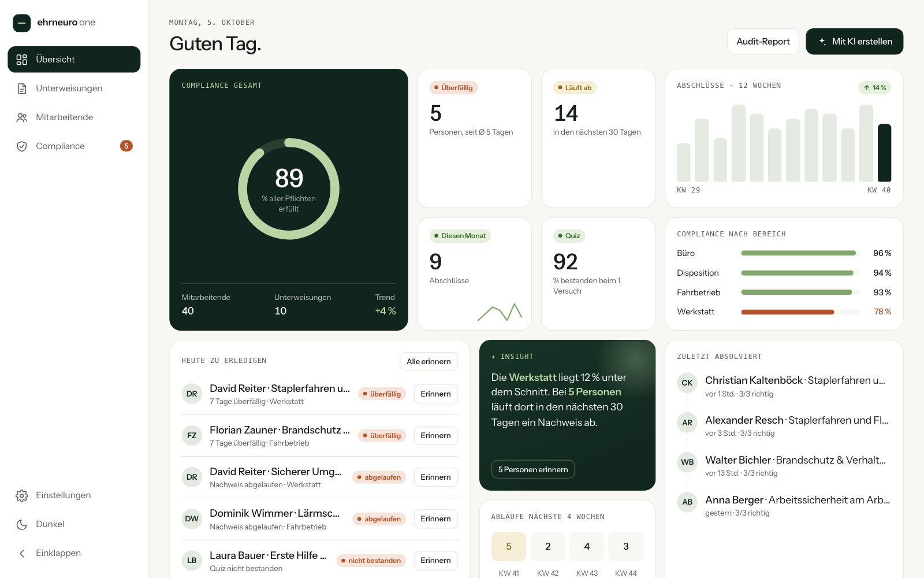Click the Compliance shield icon
Screen dimensions: 924x578
(x=22, y=146)
